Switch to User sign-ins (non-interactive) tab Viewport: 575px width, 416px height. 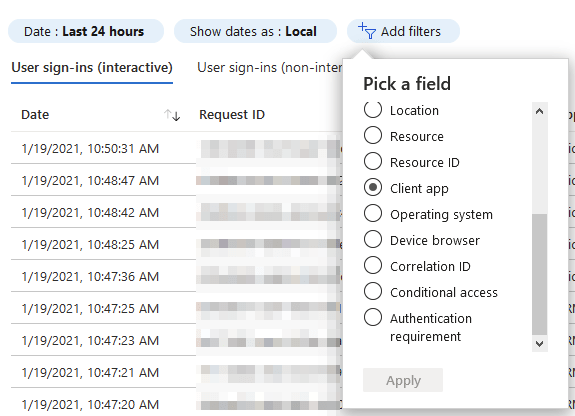(x=270, y=68)
